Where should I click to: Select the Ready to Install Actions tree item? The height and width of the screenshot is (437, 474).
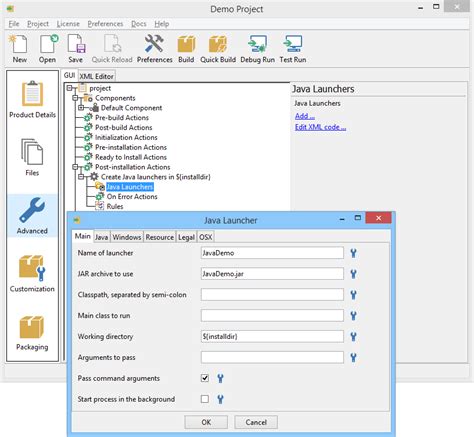click(131, 157)
